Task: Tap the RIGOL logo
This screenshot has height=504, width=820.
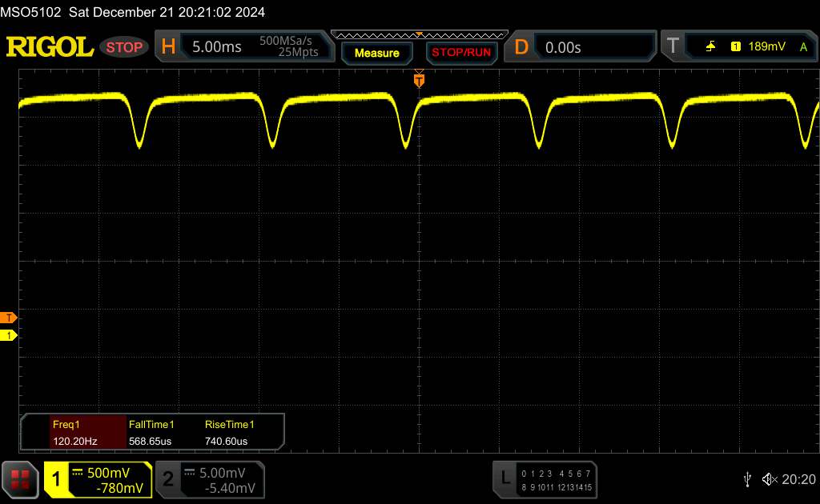Action: tap(50, 47)
